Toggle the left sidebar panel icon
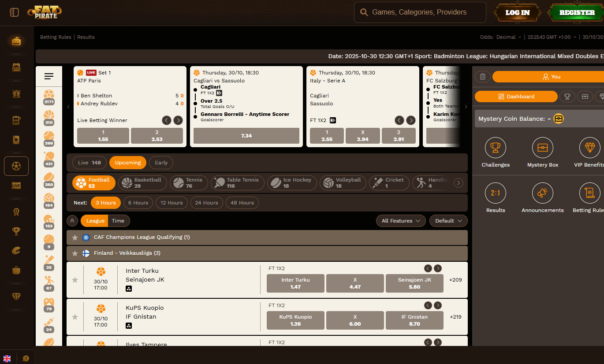The width and height of the screenshot is (604, 364). (x=15, y=12)
